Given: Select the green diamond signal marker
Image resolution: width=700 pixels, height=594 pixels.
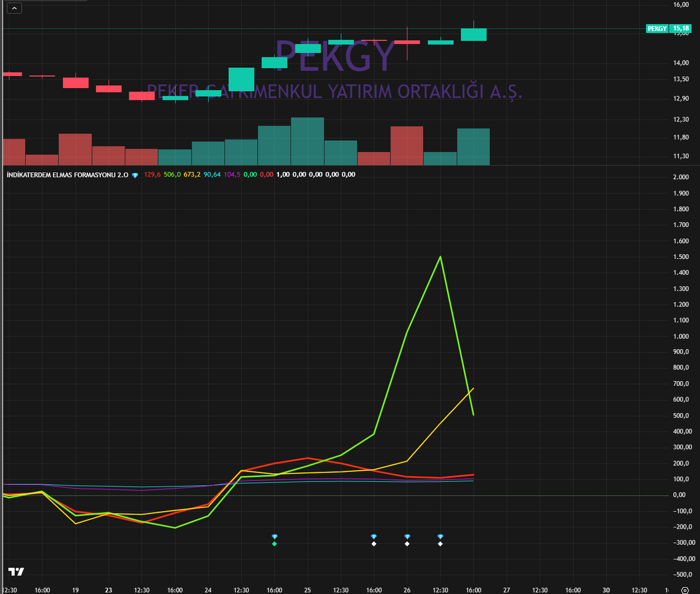Looking at the screenshot, I should point(274,544).
